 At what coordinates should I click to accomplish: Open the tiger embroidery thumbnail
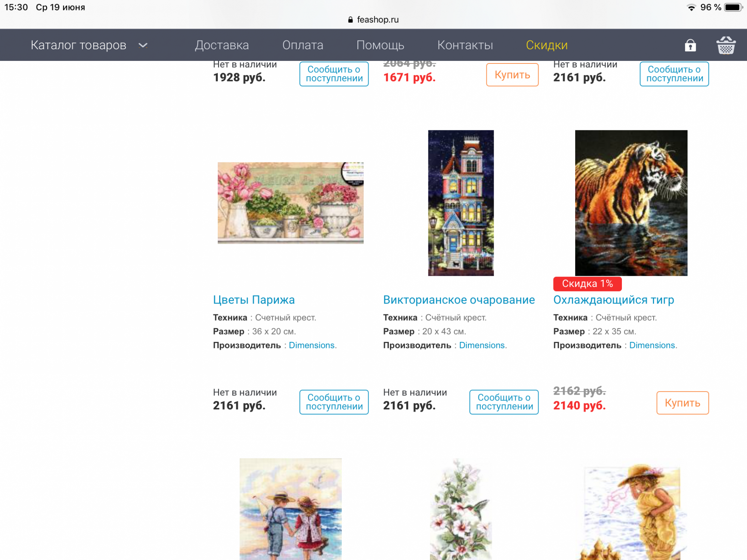pos(631,203)
